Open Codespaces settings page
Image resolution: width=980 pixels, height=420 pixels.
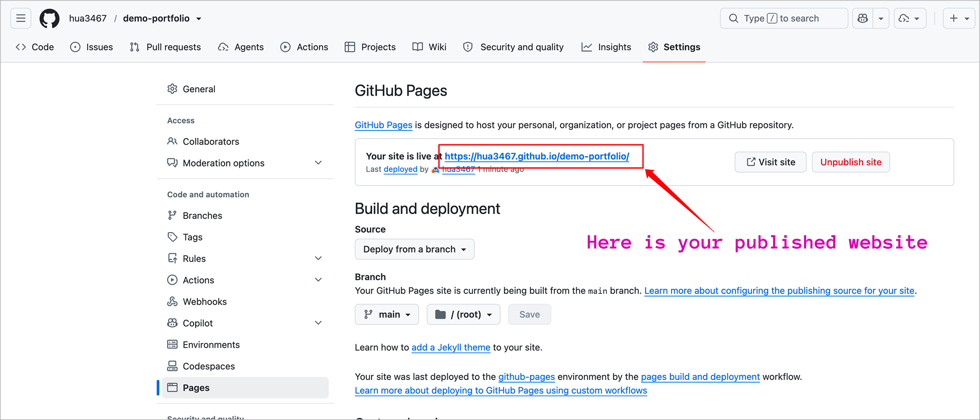click(x=245, y=366)
